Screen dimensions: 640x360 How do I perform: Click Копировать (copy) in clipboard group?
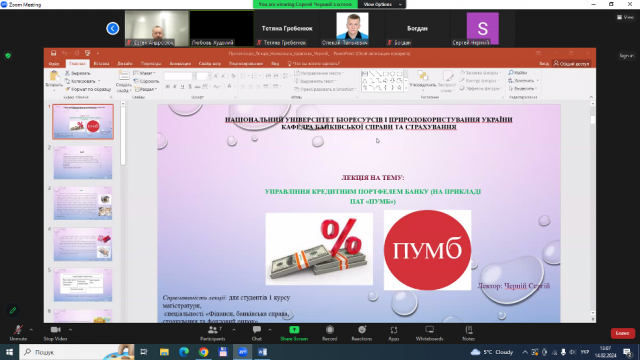tap(81, 81)
